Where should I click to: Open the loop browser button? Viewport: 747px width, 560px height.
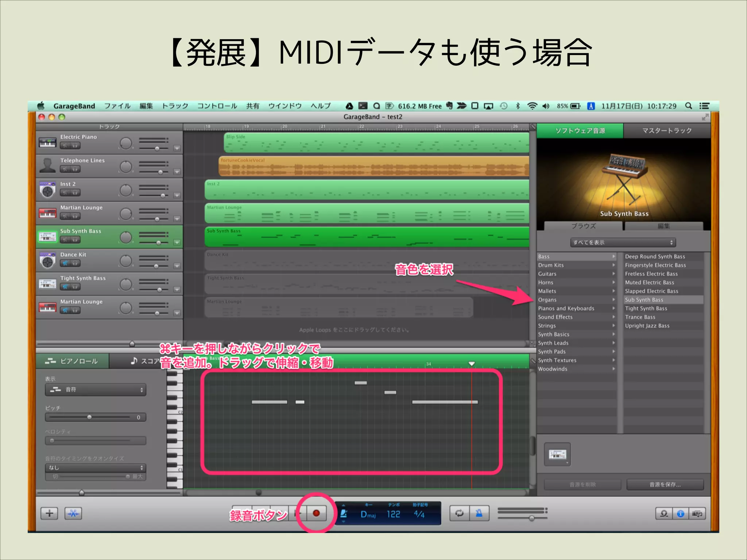click(664, 514)
